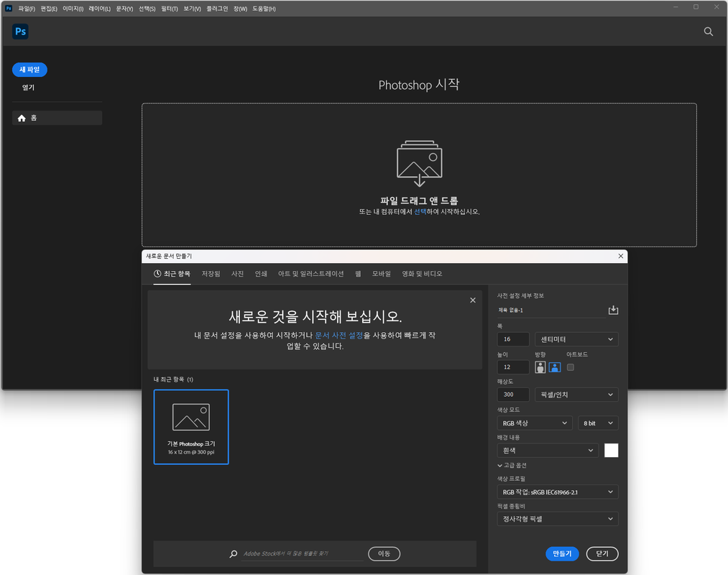Dismiss the welcome banner with X
This screenshot has width=728, height=575.
tap(473, 300)
